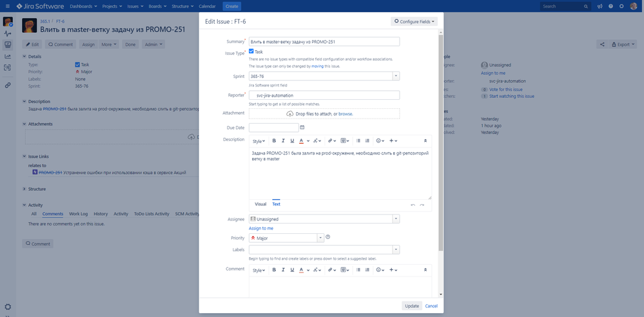Click the browse link in Attachment area
Viewport: 644px width, 317px height.
346,114
